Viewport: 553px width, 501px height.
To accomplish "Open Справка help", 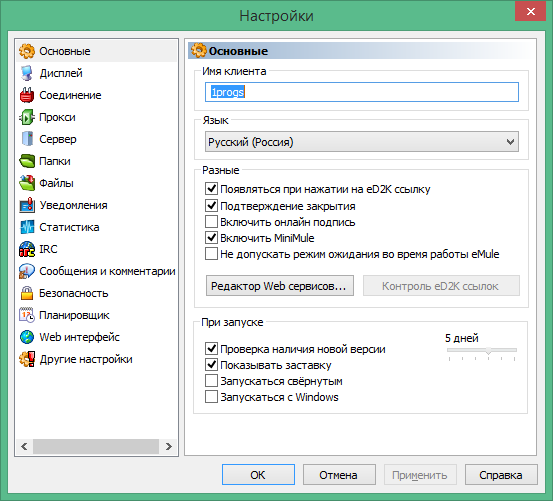I will (501, 475).
